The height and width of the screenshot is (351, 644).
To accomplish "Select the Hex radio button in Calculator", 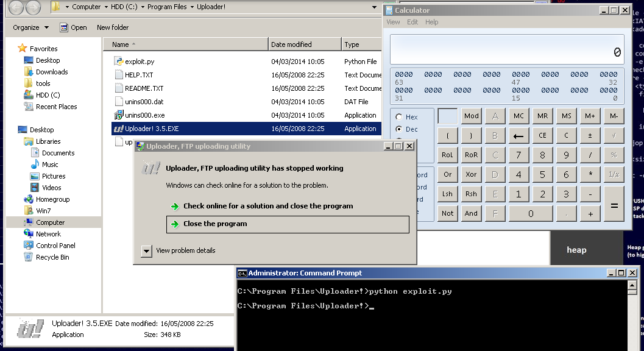I will (399, 117).
